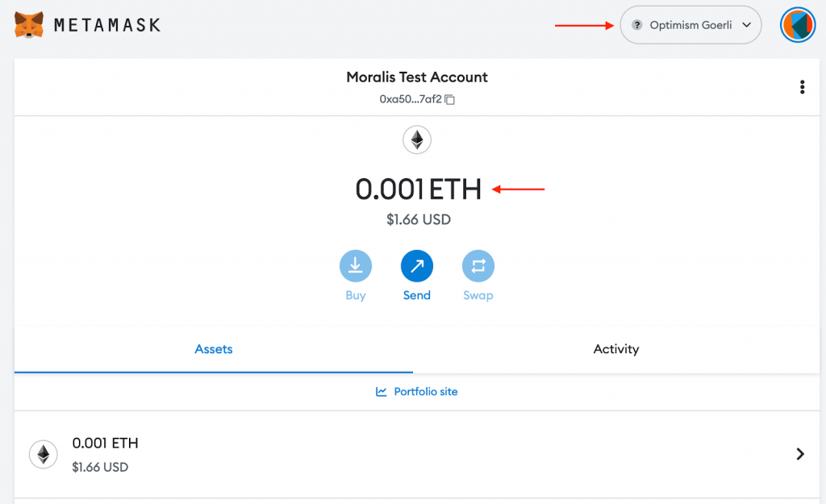Click the $1.66 USD value under the balance
Image resolution: width=826 pixels, height=504 pixels.
(419, 219)
